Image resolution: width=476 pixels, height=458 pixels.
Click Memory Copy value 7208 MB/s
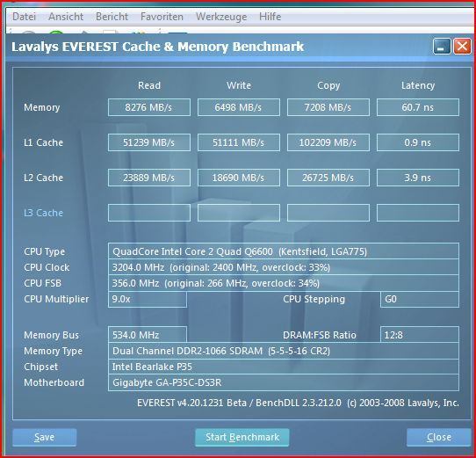328,107
